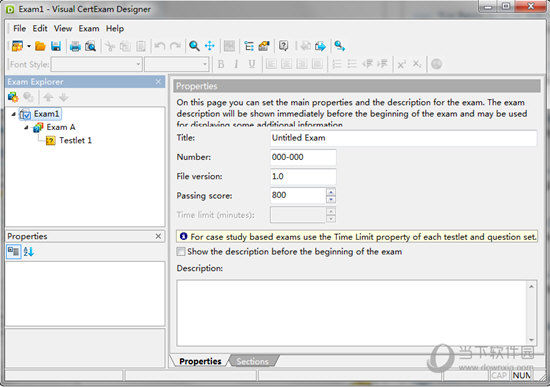Click the blue four-arrow move icon
The image size is (550, 387).
210,46
